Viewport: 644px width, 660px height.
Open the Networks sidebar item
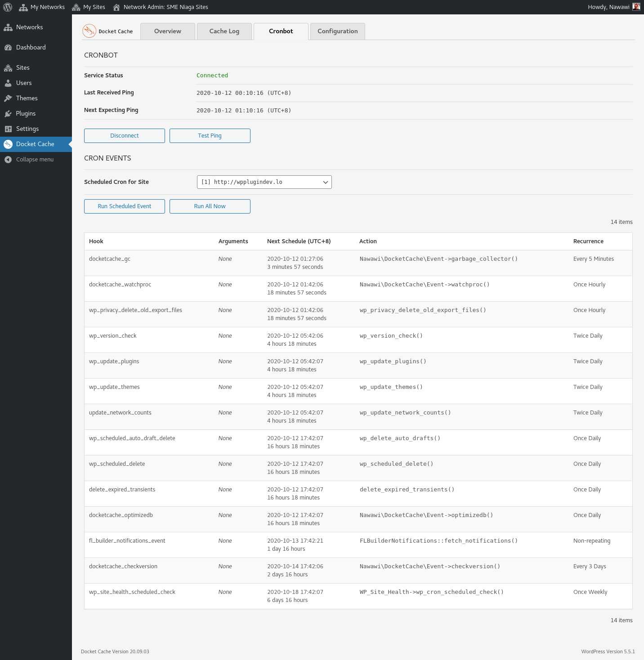coord(29,27)
